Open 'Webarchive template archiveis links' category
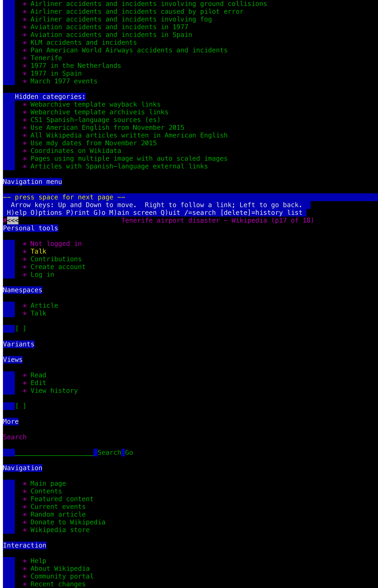 click(99, 112)
